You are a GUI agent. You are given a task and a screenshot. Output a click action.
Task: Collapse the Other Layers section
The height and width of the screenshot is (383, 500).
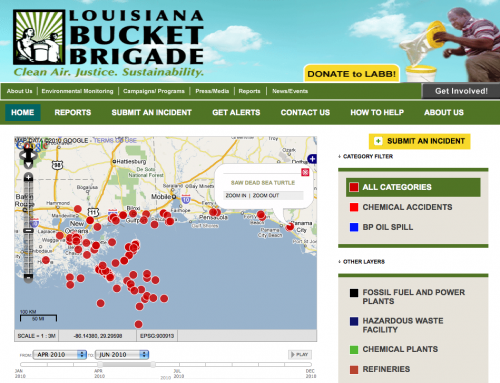click(362, 262)
